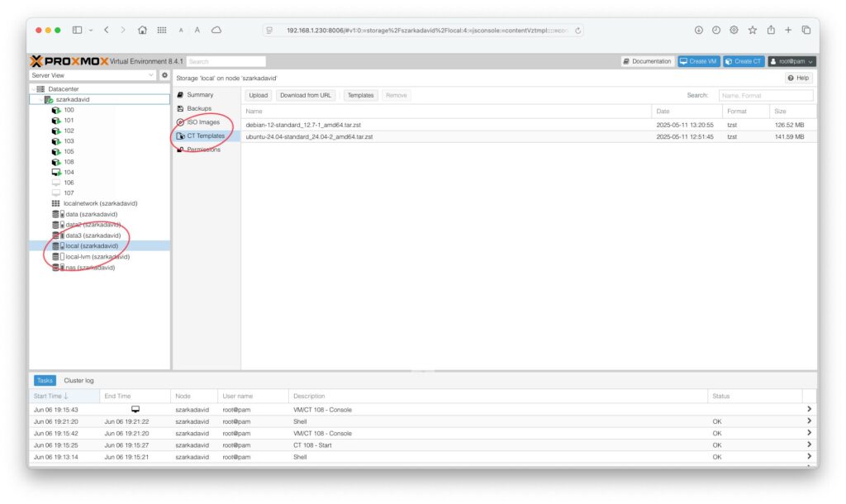Click the page icon in the address bar
This screenshot has width=846, height=504.
[x=269, y=31]
